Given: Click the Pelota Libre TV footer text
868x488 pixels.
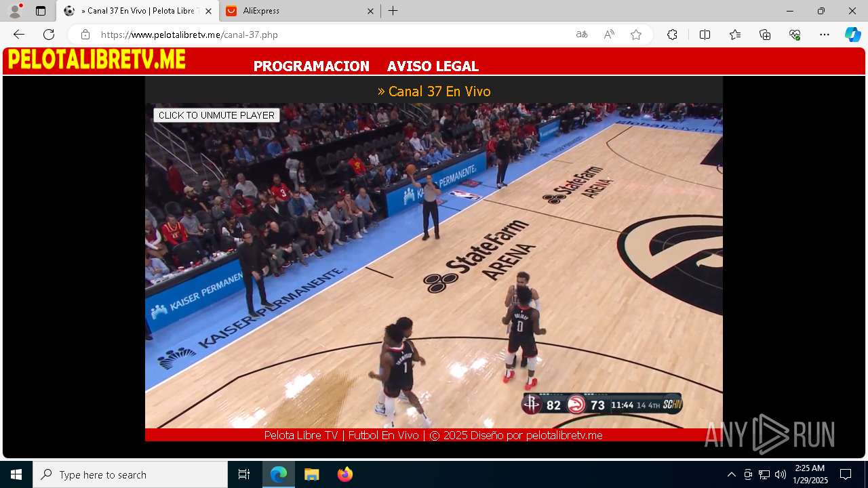Looking at the screenshot, I should pos(433,435).
